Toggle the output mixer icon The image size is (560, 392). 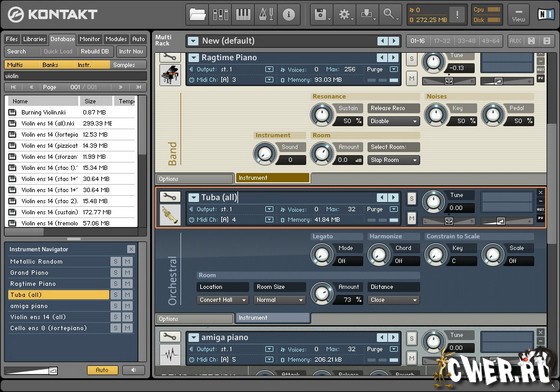(x=220, y=15)
